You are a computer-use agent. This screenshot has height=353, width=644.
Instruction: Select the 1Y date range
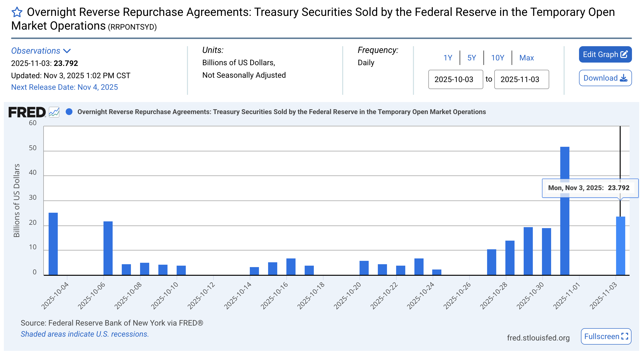[447, 58]
